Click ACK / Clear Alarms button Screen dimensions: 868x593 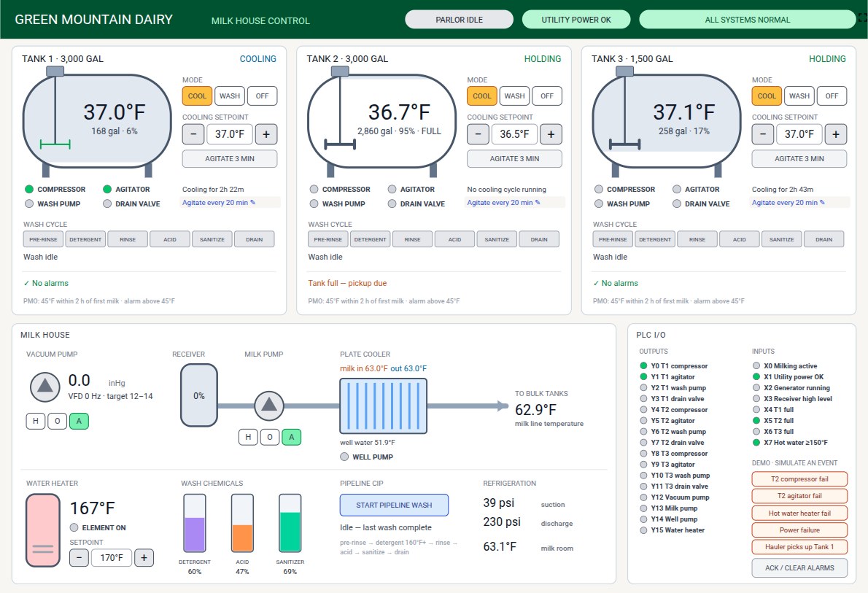799,567
